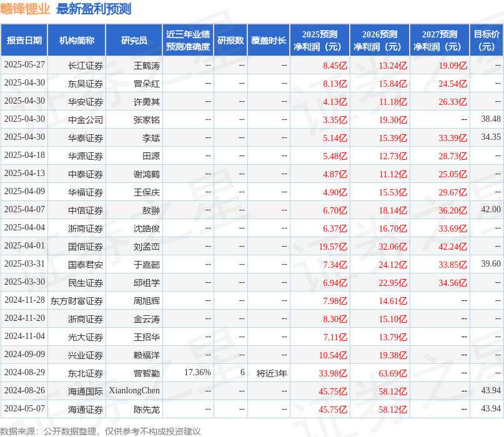Click the 覆盖时长 column header
This screenshot has width=504, height=437.
click(269, 40)
